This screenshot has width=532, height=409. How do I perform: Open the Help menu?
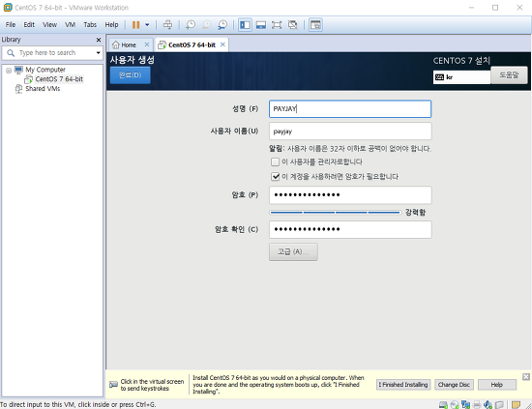coord(111,25)
